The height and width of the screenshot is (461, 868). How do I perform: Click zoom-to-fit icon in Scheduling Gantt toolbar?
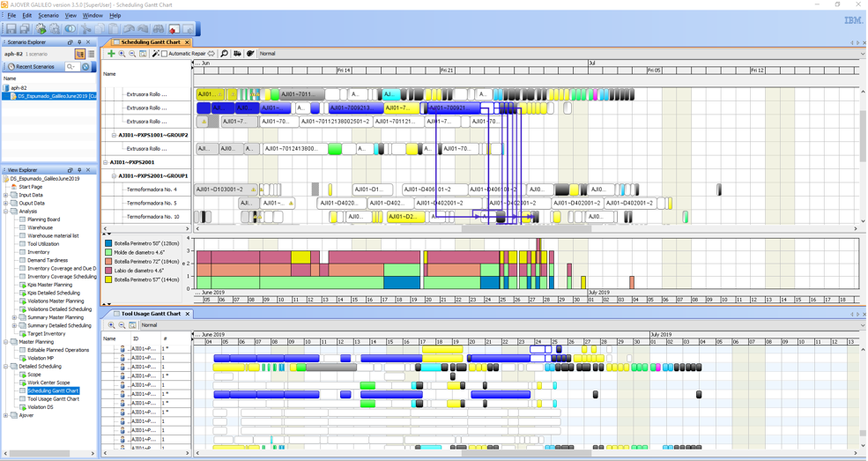pyautogui.click(x=143, y=54)
